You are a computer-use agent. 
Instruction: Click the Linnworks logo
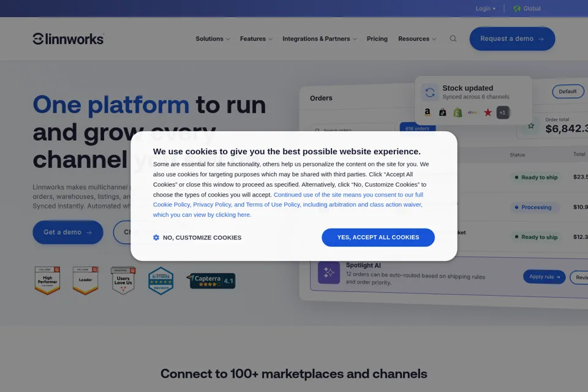[x=68, y=39]
